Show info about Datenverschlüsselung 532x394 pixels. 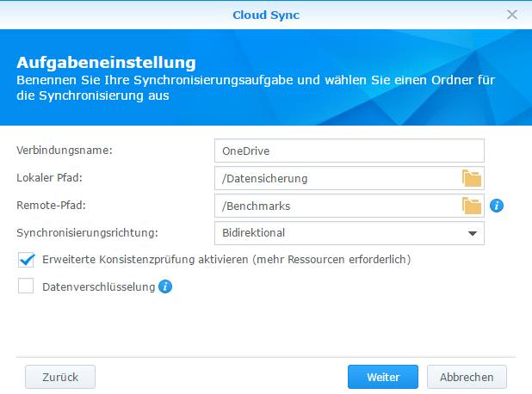point(165,286)
